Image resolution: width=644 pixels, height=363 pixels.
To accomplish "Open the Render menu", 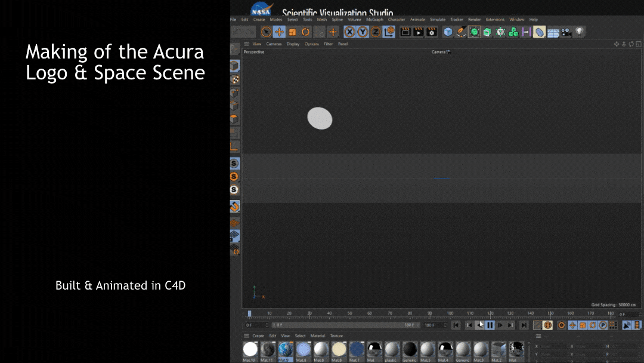I will tap(475, 19).
